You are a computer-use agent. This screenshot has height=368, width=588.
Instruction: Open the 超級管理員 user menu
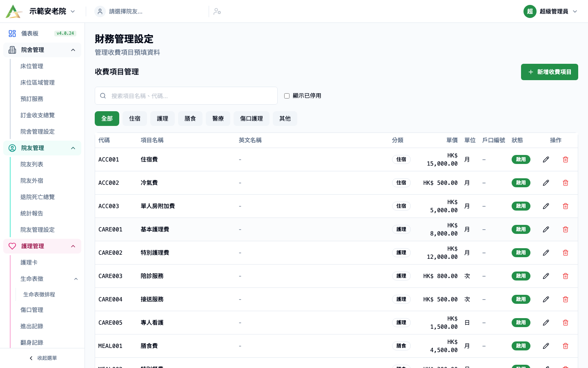(550, 11)
